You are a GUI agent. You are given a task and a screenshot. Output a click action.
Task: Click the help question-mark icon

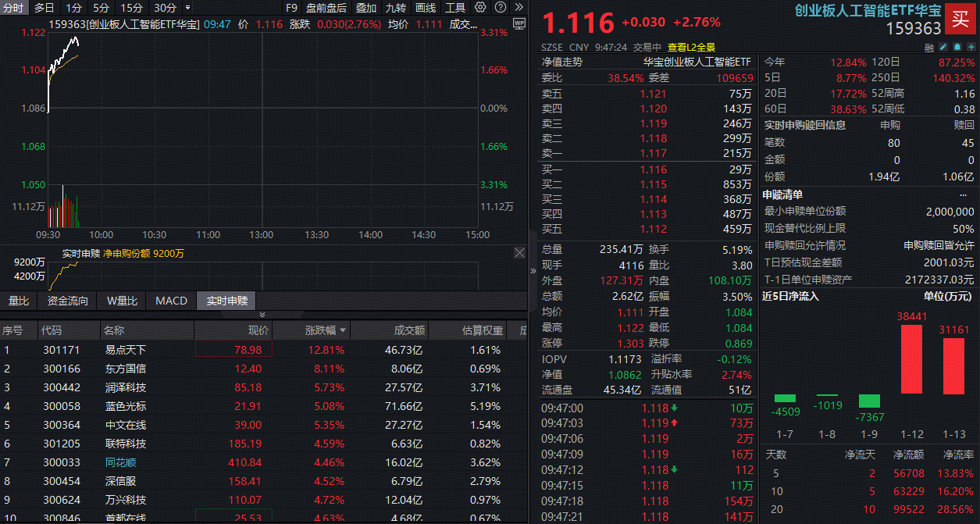(501, 8)
